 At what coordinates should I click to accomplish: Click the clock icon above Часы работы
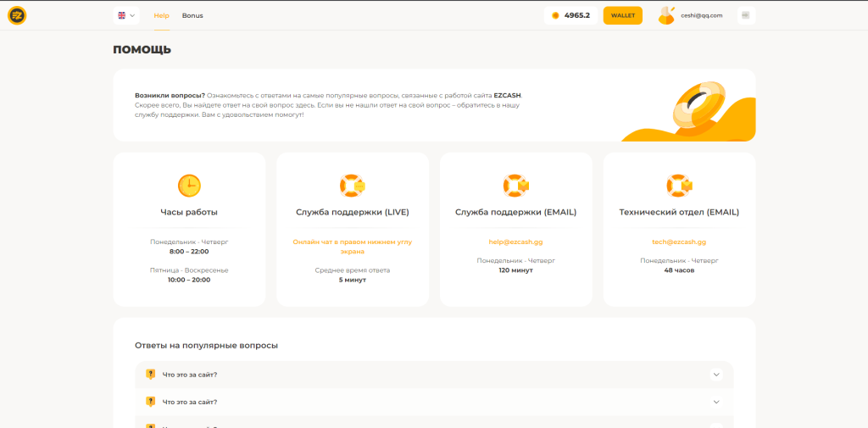189,185
